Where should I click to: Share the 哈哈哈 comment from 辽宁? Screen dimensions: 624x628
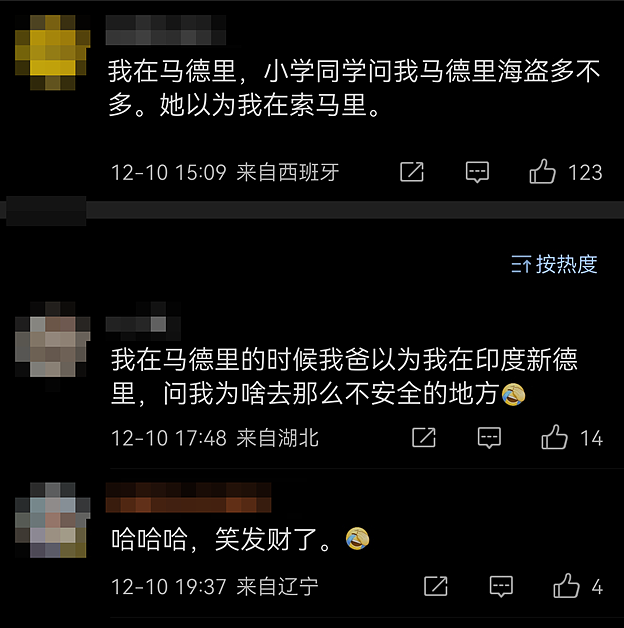[436, 586]
